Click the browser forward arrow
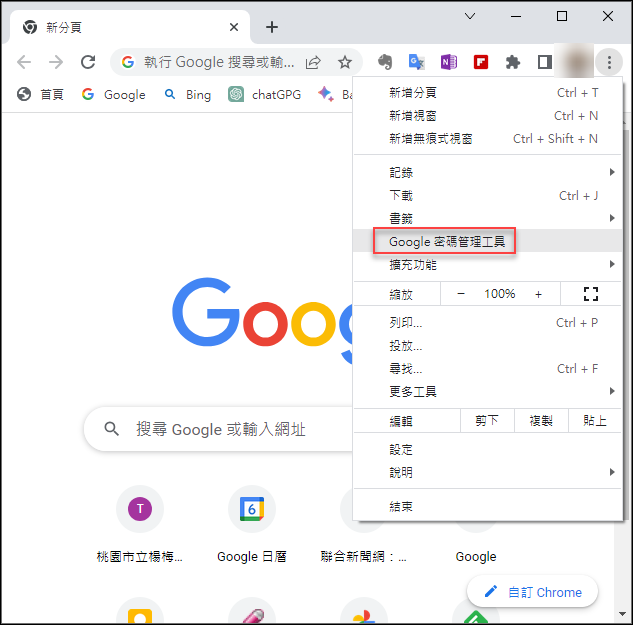633x625 pixels. tap(56, 62)
